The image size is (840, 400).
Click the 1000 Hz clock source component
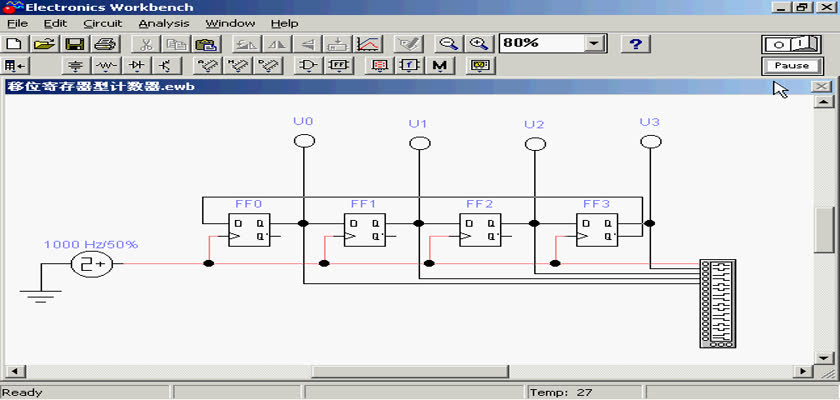click(x=91, y=264)
